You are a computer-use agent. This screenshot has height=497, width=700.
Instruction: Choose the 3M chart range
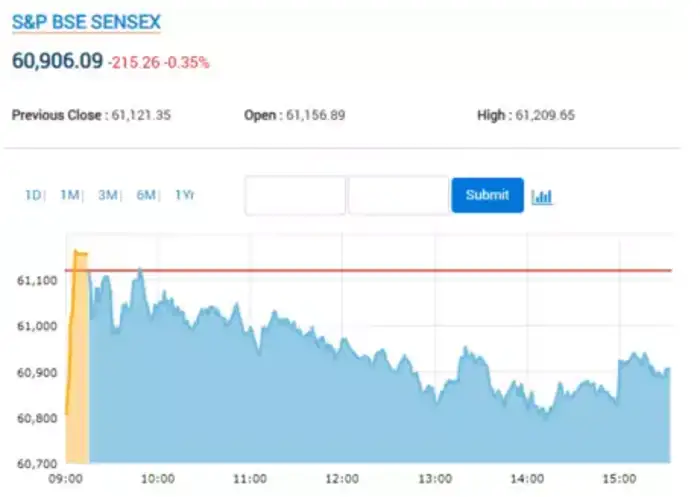[107, 195]
